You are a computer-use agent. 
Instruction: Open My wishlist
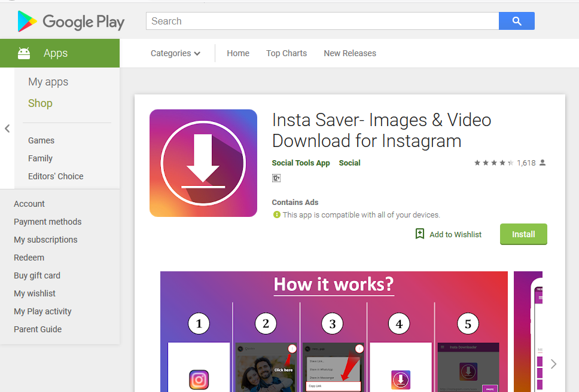pos(35,293)
